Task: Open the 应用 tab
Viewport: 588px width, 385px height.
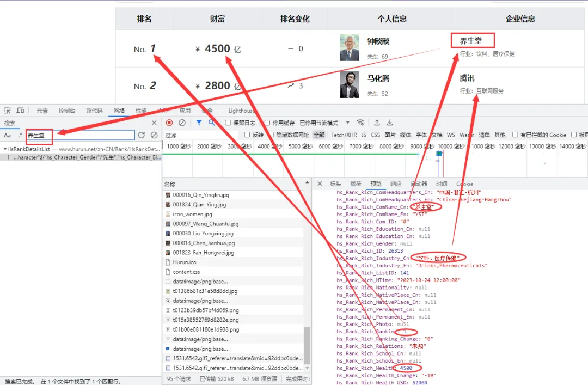Action: click(185, 111)
